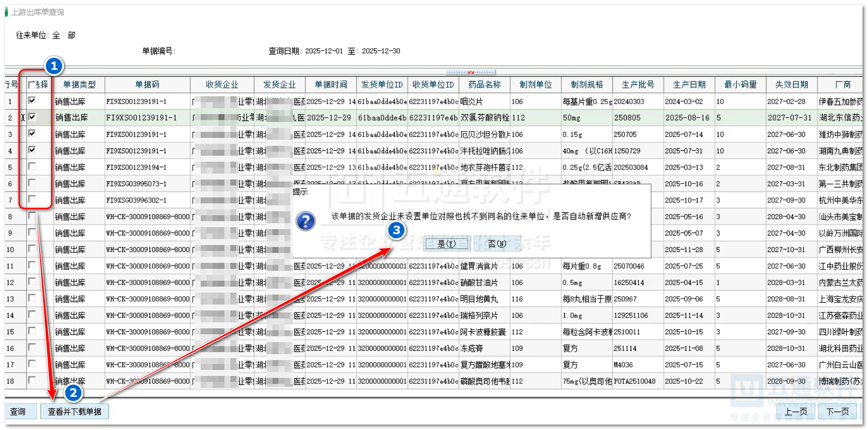This screenshot has width=868, height=430.
Task: Select the 咽炎片 drug name cell
Action: point(472,102)
